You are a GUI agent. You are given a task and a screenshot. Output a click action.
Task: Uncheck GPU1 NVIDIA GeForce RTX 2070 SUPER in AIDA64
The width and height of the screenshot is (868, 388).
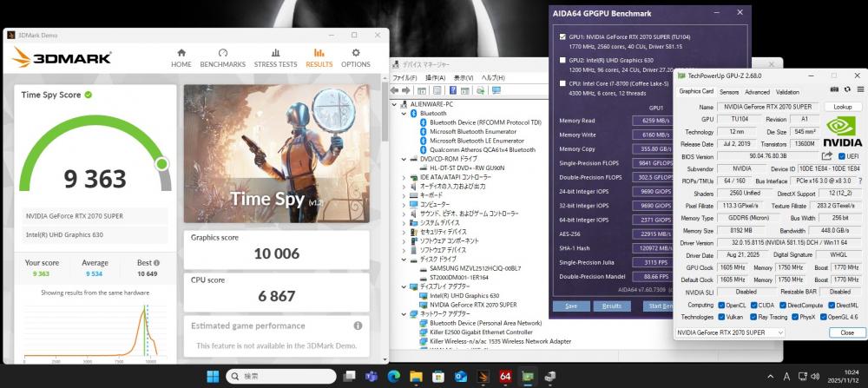[562, 37]
